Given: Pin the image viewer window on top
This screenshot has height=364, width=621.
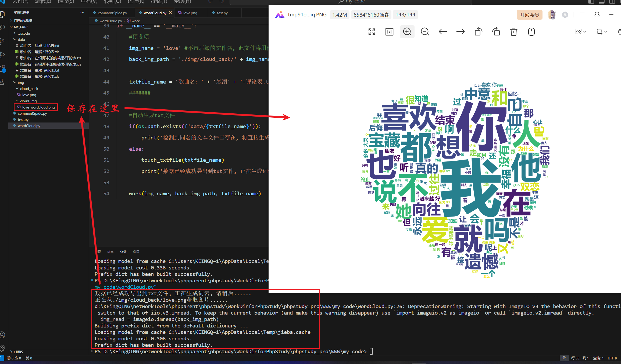Looking at the screenshot, I should click(597, 15).
